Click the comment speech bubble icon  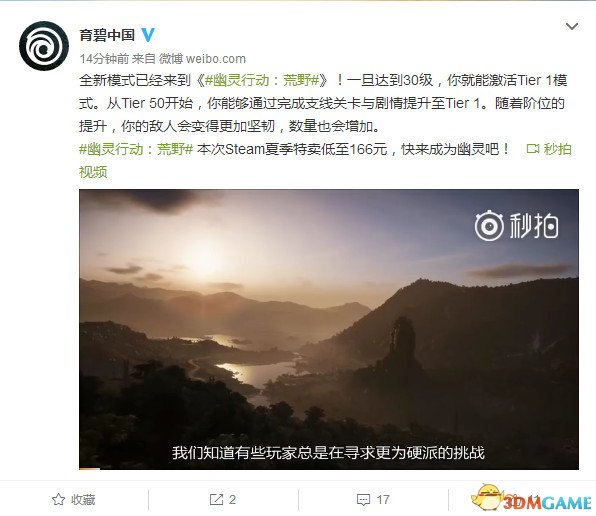point(363,500)
